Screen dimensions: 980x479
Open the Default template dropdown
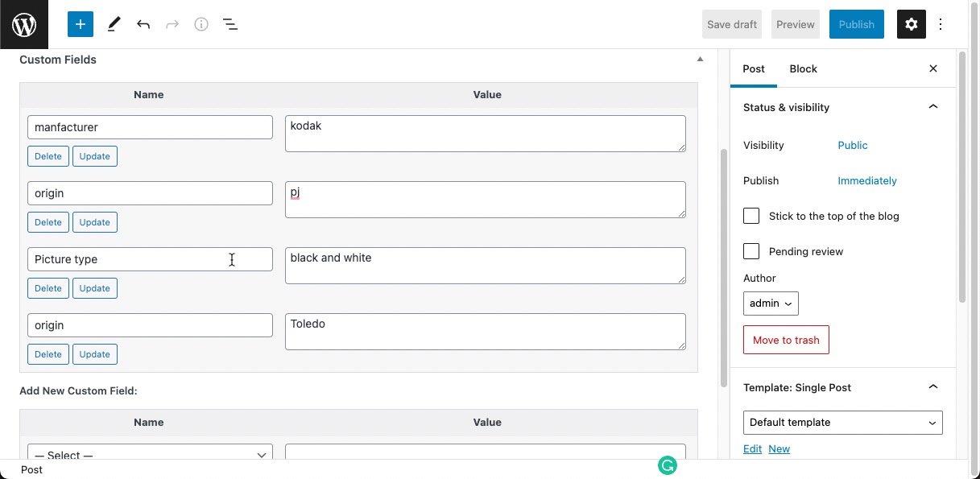(842, 423)
